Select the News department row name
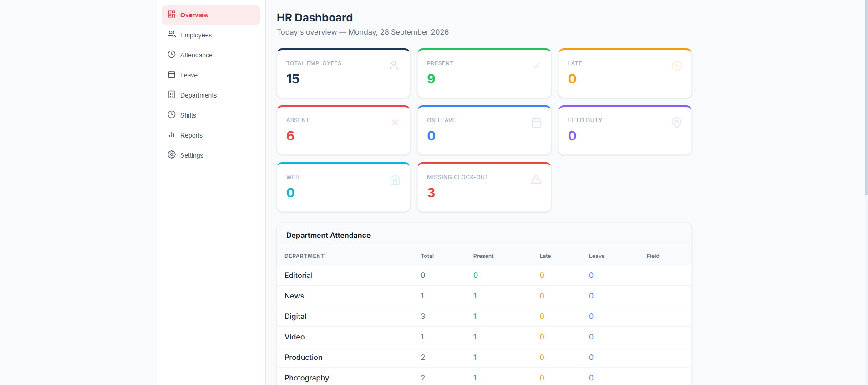 [294, 296]
